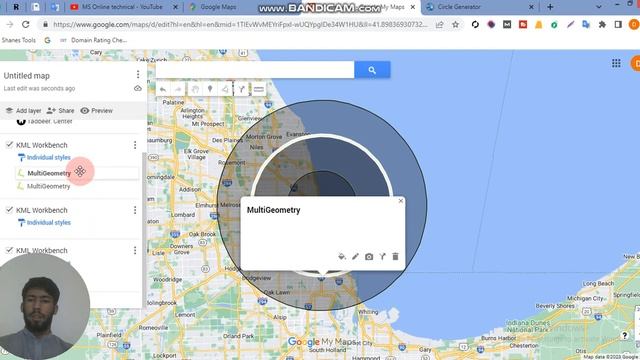Image resolution: width=640 pixels, height=360 pixels.
Task: Open the Chrome Extensions puzzle icon
Action: click(602, 24)
